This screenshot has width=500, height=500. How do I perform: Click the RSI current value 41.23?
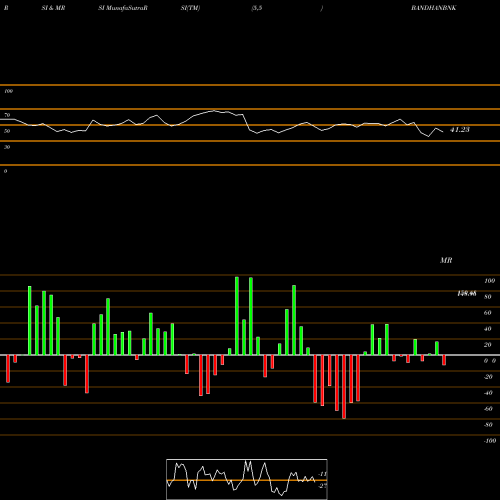[460, 130]
